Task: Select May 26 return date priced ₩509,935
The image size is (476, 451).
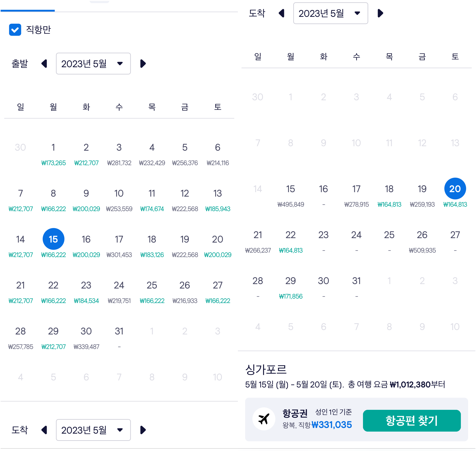Action: point(422,240)
